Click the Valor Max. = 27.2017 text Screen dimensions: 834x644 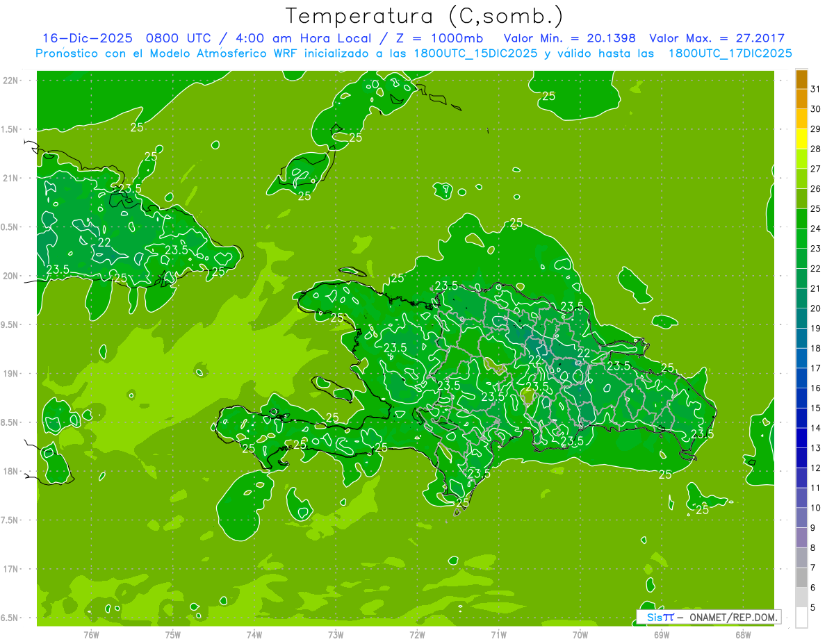pos(717,38)
